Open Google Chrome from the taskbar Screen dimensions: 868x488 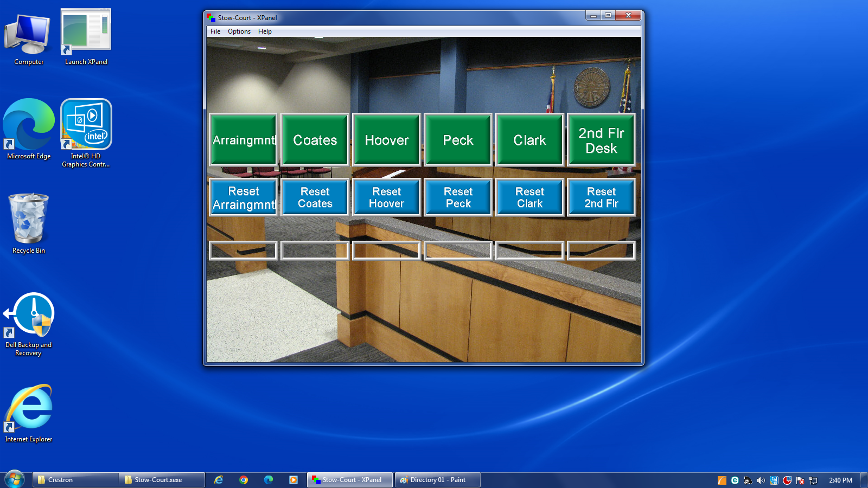point(244,480)
